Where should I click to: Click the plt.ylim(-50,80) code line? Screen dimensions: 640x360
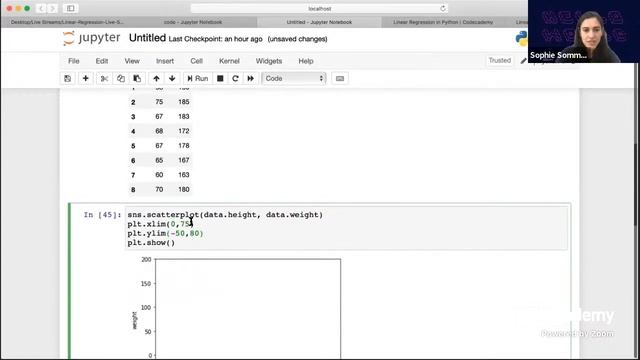click(x=165, y=233)
